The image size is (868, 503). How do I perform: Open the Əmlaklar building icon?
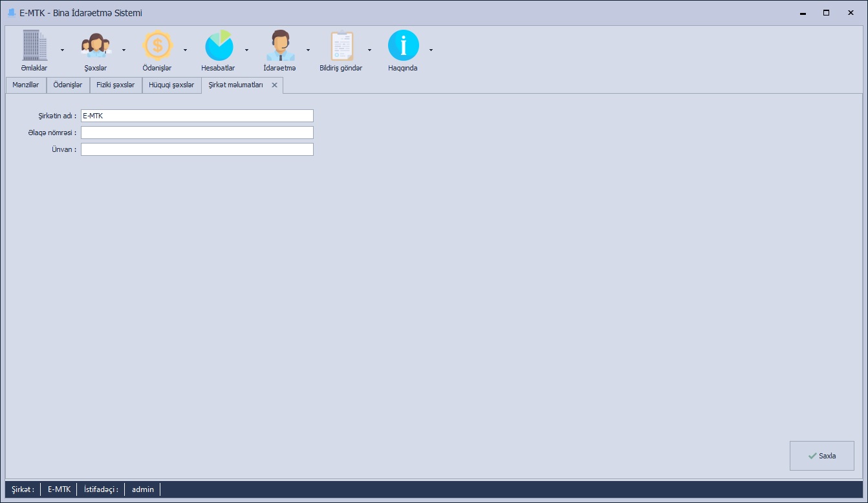click(34, 46)
